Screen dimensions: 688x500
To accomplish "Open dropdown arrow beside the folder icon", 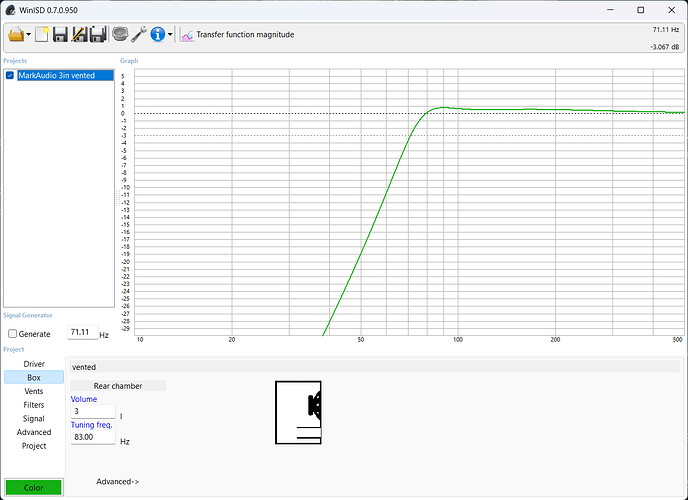I will coord(30,35).
